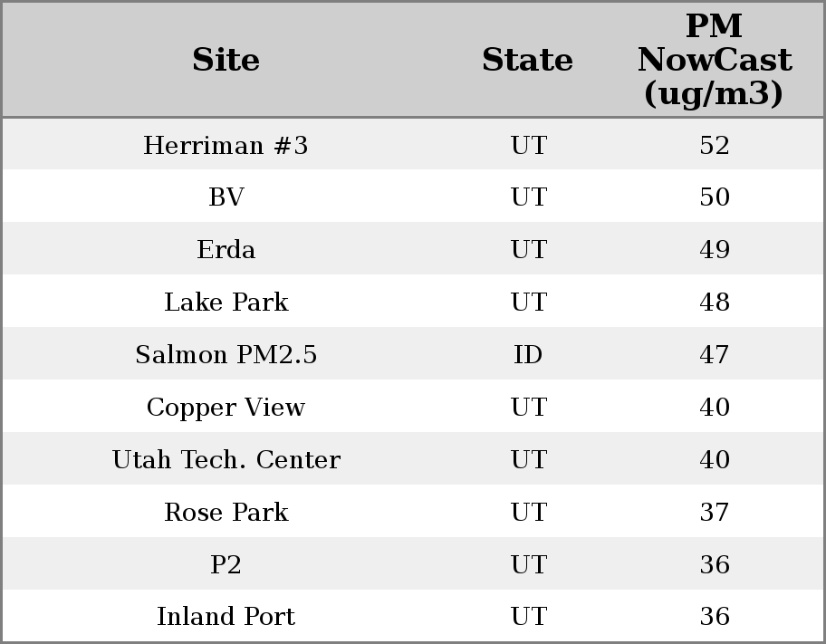
Task: Select the Inland Port site cell
Action: [x=226, y=616]
